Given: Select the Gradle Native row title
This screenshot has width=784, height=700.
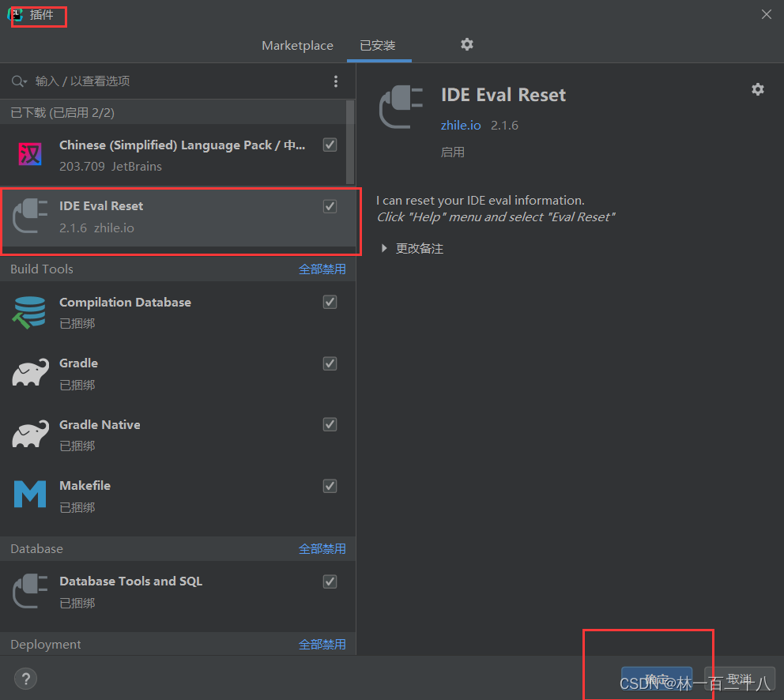Looking at the screenshot, I should [x=100, y=424].
